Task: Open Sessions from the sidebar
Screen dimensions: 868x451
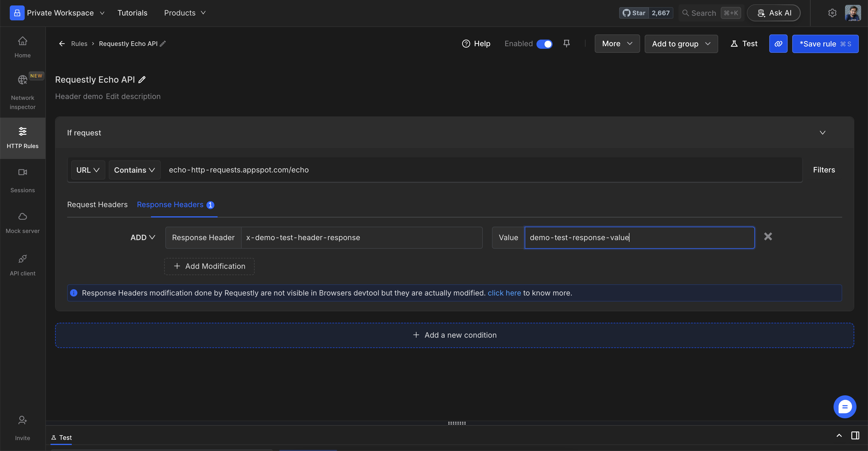Action: pos(22,180)
